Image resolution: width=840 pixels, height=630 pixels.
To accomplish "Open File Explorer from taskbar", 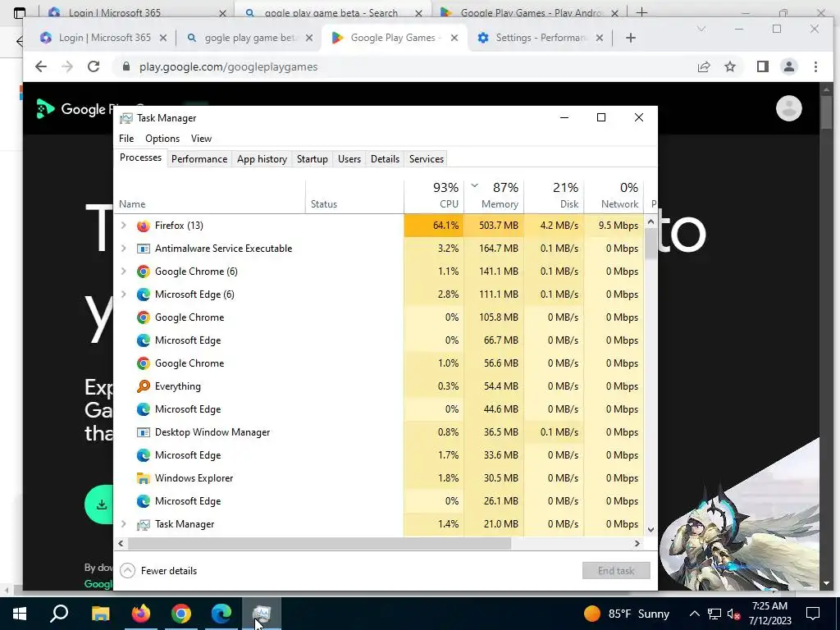I will 100,614.
